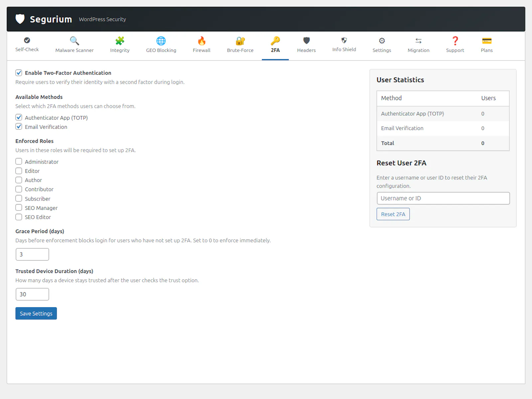Open Malware Scanner magnifier icon
The height and width of the screenshot is (399, 532).
tap(74, 41)
